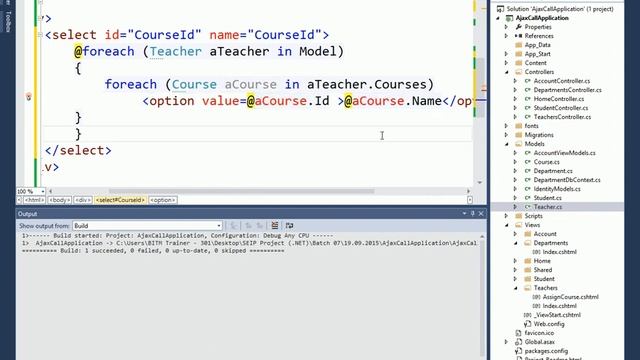Click the Scripts folder icon
The width and height of the screenshot is (640, 360).
tap(518, 216)
